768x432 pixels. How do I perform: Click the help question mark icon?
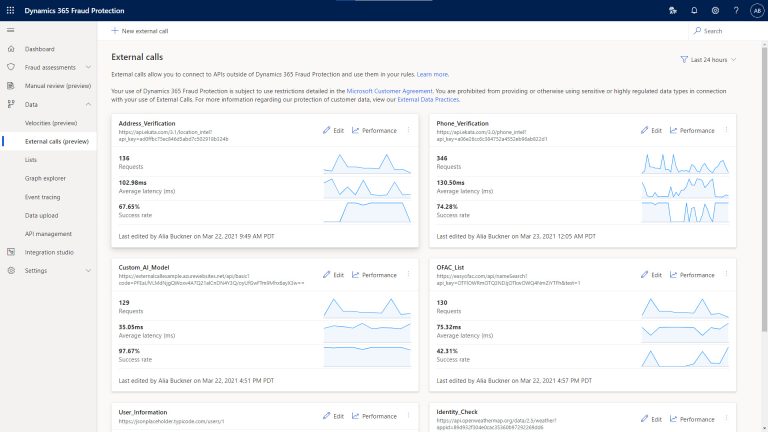(x=736, y=10)
